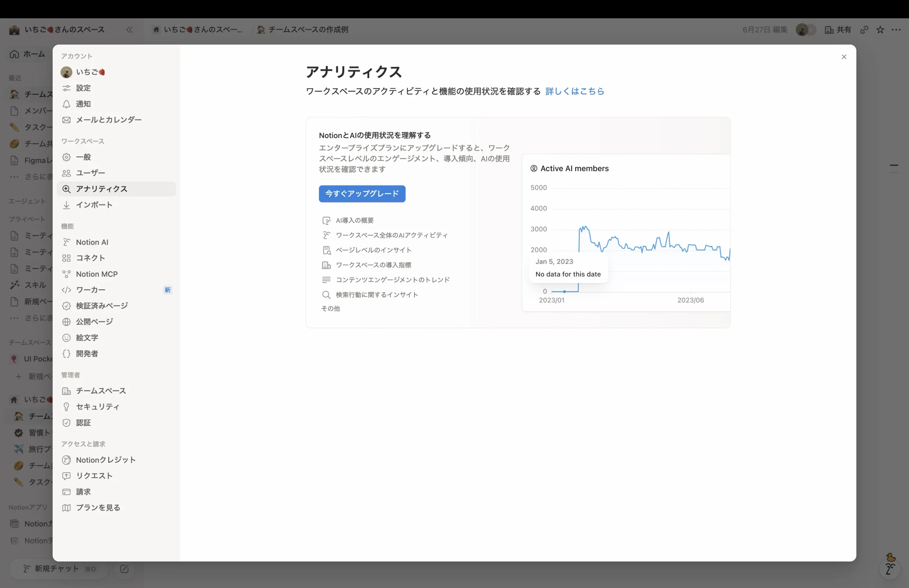Click コンテンツエンゲージメントのトレンド item
909x588 pixels.
[386, 280]
